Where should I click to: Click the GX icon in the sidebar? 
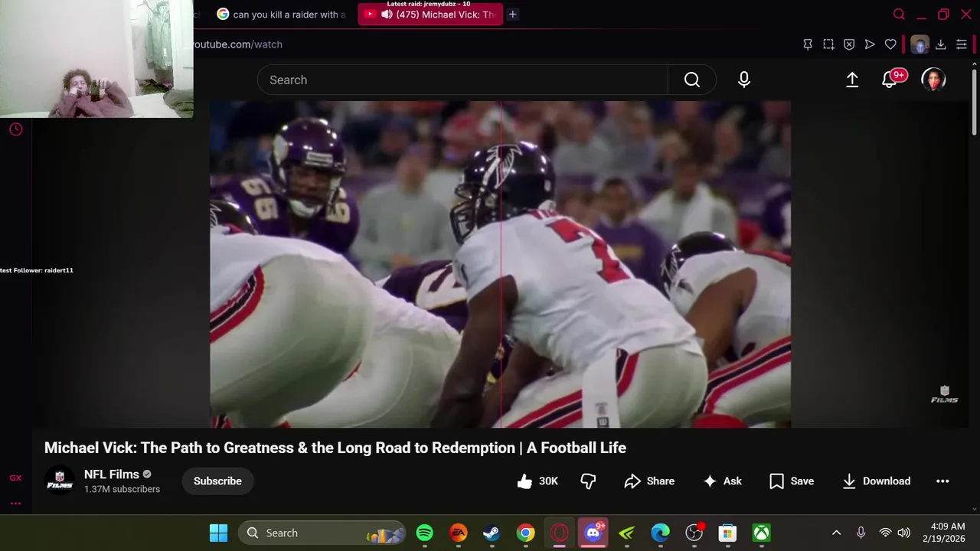15,478
